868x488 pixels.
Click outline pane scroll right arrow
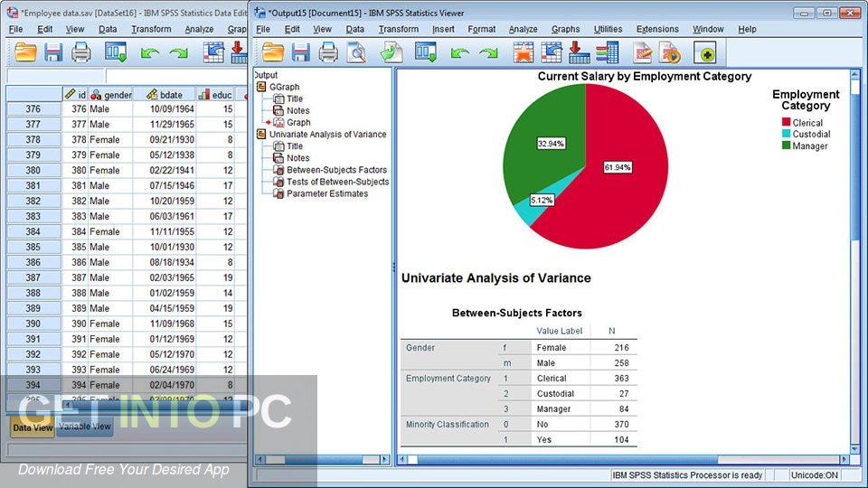point(385,459)
